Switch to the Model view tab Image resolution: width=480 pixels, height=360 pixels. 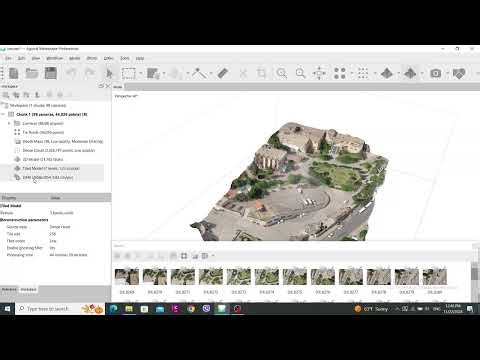(118, 87)
